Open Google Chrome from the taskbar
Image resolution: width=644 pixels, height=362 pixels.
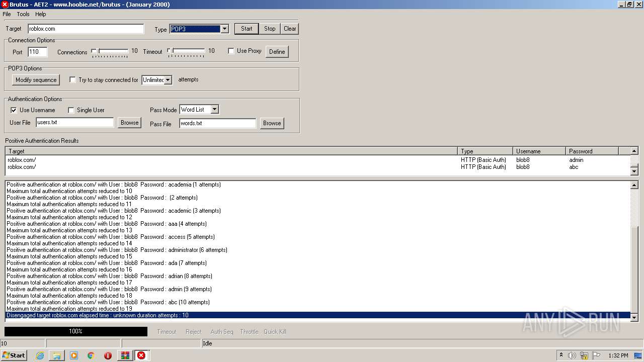(x=91, y=355)
